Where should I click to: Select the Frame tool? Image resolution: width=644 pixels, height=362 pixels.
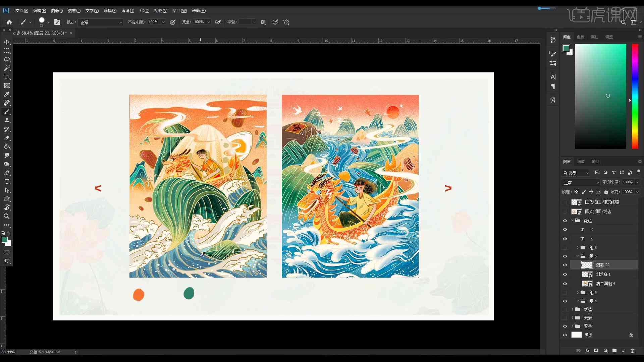click(7, 85)
